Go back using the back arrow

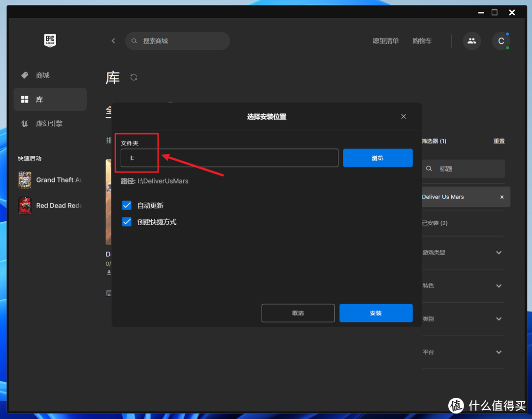(113, 41)
